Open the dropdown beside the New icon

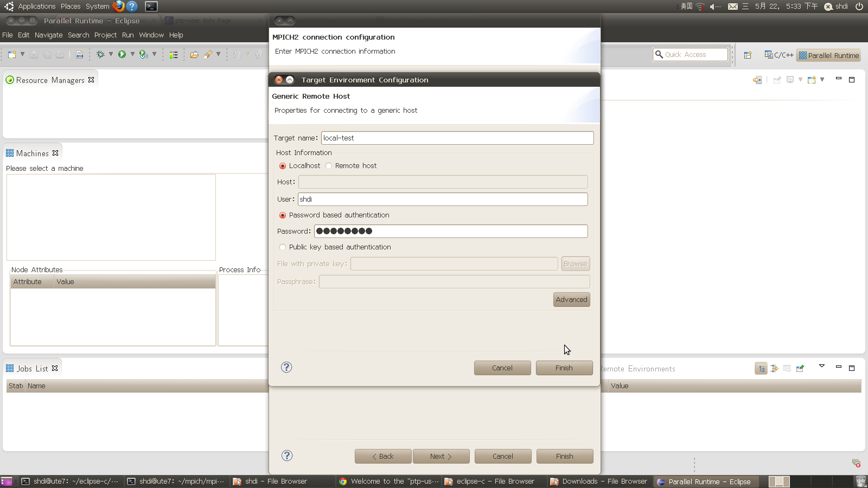[22, 54]
